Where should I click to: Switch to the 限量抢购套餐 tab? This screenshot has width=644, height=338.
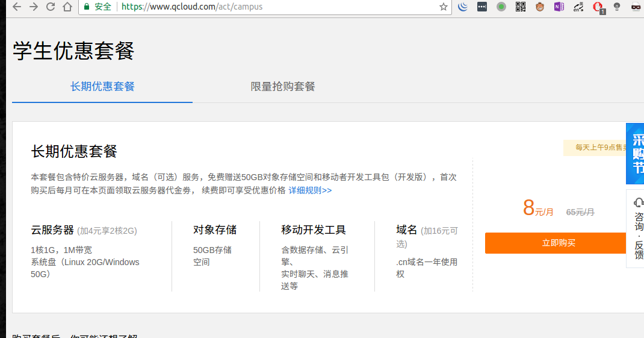(x=283, y=86)
